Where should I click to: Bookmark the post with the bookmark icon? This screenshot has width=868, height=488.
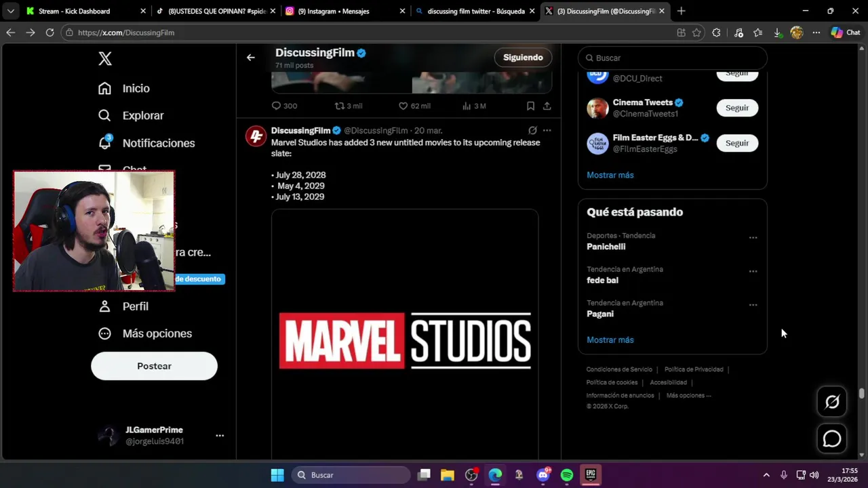tap(530, 106)
